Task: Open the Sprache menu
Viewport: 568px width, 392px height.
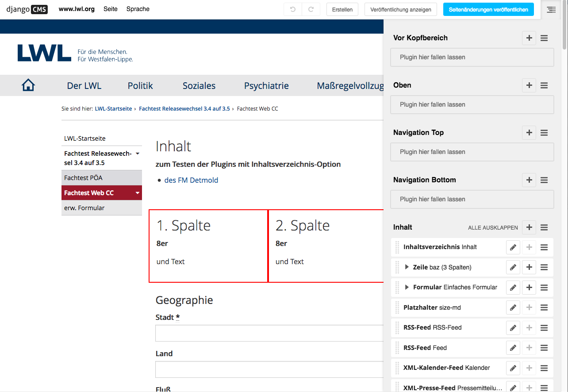Action: point(138,9)
